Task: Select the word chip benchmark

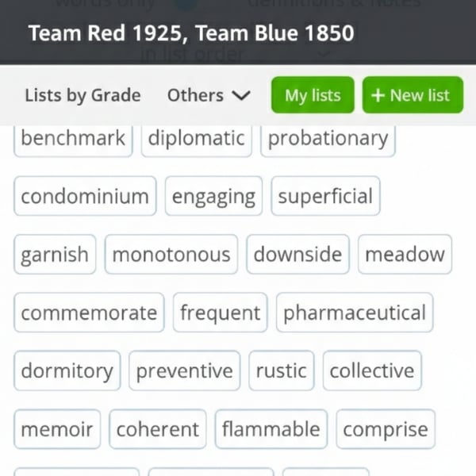Action: 73,138
